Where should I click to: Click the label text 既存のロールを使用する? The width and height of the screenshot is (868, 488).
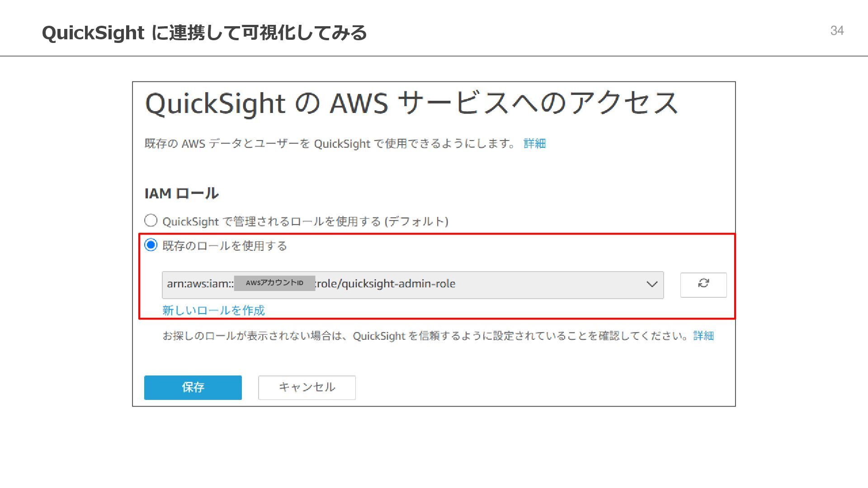coord(224,246)
